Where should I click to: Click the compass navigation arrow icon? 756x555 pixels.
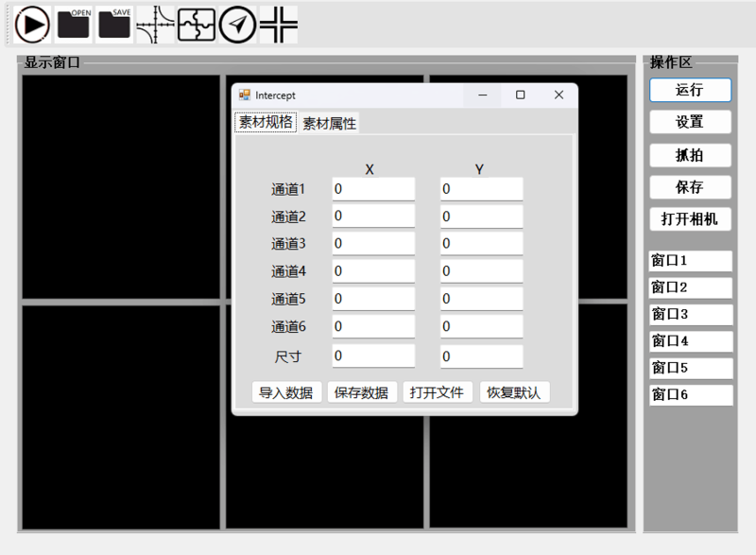237,25
